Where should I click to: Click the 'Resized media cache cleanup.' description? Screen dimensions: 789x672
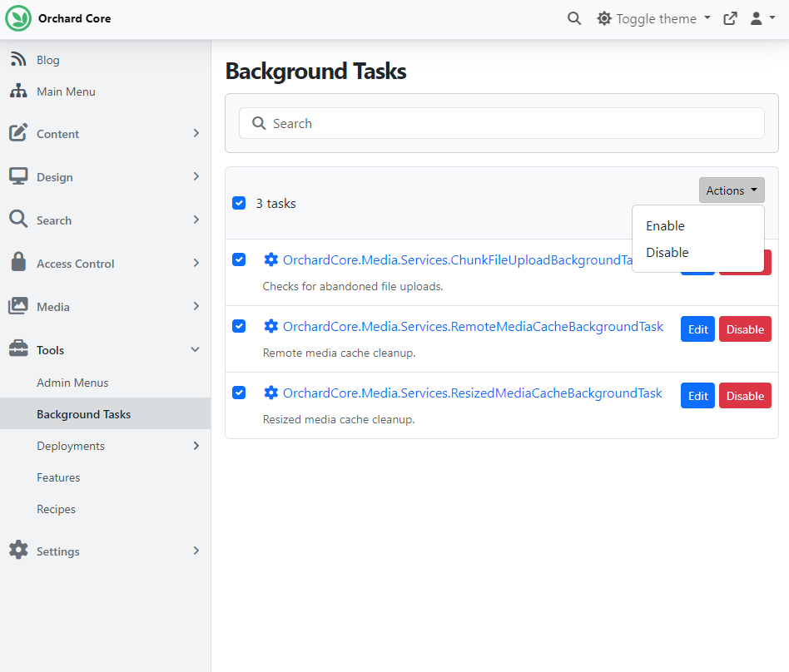coord(339,419)
